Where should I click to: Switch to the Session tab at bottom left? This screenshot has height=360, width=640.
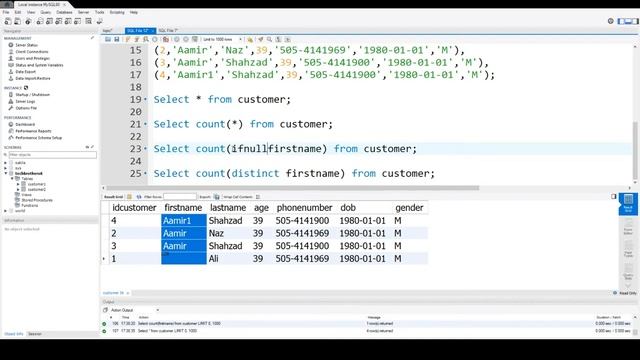(35, 334)
